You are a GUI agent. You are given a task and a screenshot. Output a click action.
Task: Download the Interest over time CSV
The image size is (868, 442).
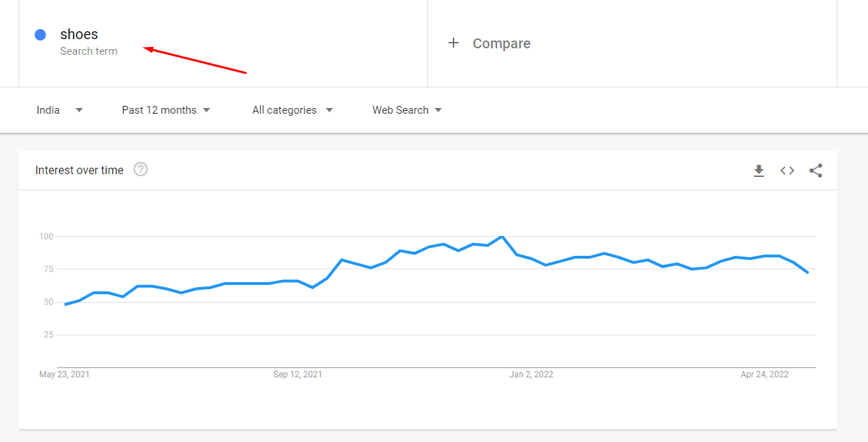[x=759, y=171]
